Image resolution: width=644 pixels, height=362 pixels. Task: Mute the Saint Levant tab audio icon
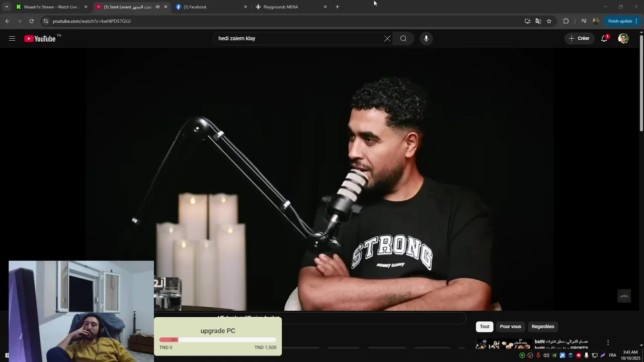click(x=157, y=7)
